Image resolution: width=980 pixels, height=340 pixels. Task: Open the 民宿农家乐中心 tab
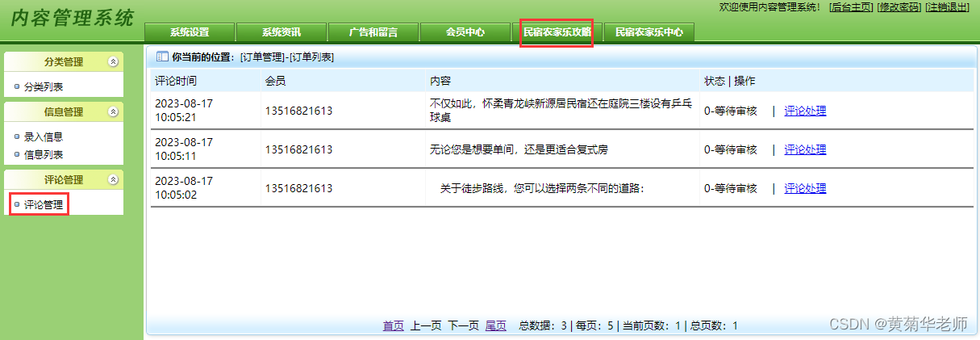pos(649,32)
